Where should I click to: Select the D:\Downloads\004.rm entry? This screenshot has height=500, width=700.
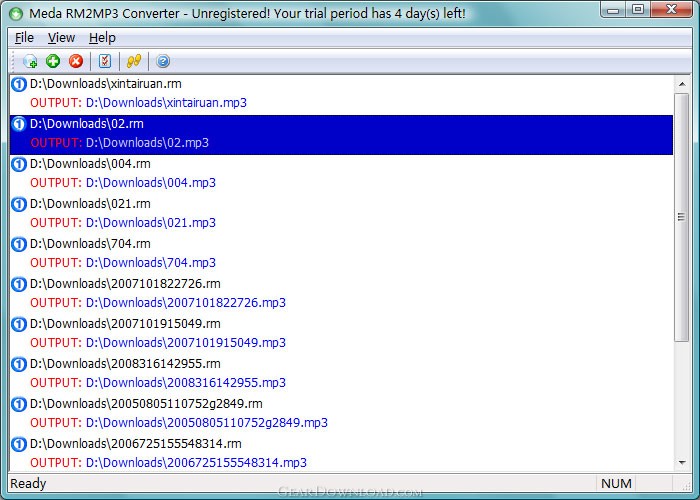point(90,164)
